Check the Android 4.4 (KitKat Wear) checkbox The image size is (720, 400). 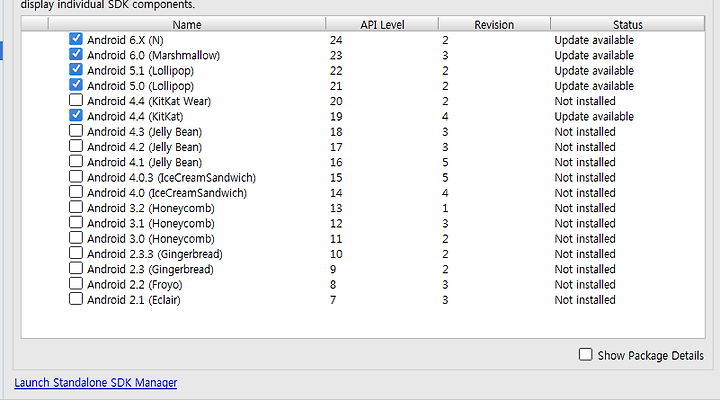click(76, 100)
